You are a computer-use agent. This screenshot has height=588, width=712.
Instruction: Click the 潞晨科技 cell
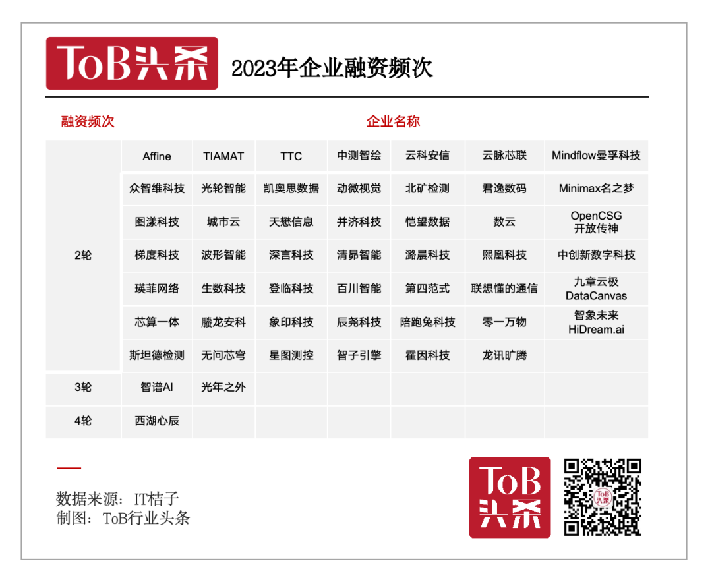pos(427,255)
